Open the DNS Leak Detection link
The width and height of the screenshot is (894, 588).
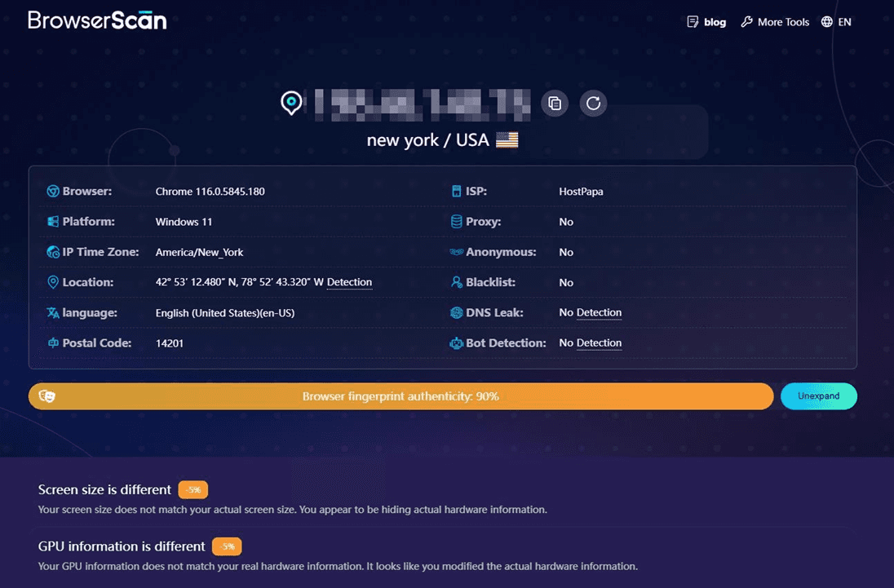click(599, 312)
